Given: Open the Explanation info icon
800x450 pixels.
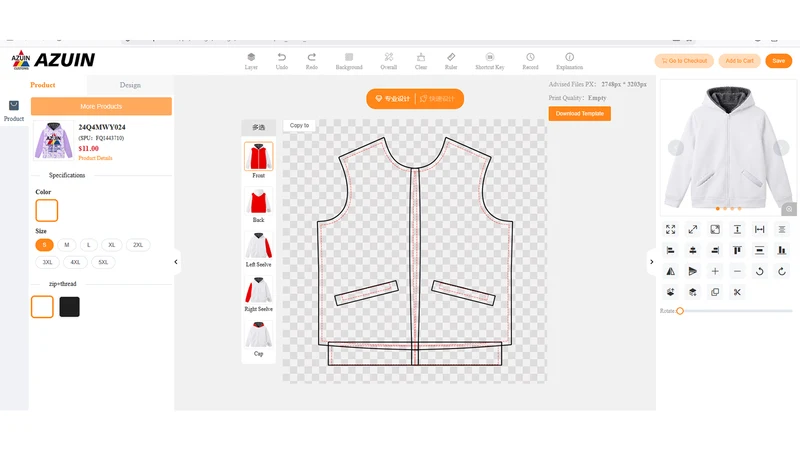Looking at the screenshot, I should point(569,57).
